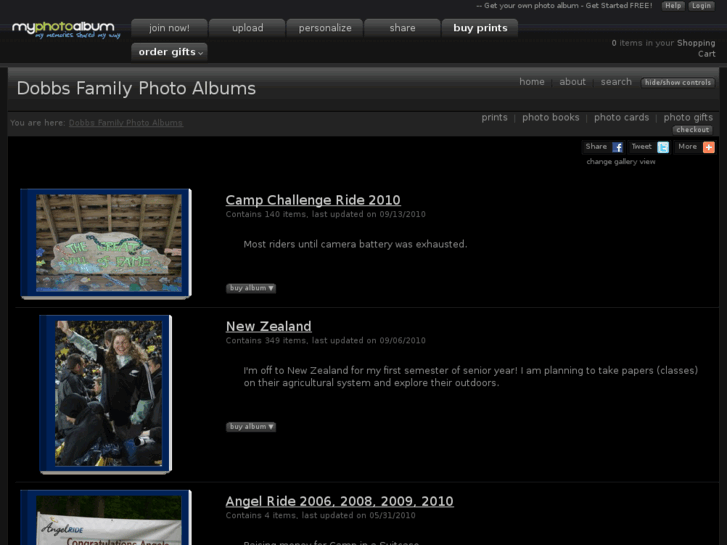The image size is (727, 545).
Task: Open the myphotoalbum logo homepage
Action: 66,30
